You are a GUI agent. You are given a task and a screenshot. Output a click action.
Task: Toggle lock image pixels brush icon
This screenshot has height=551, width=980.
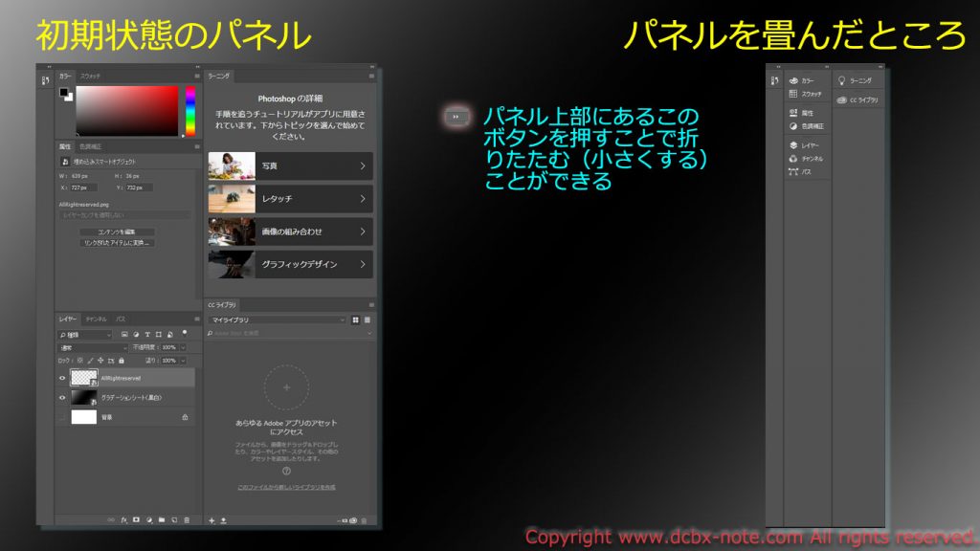click(90, 361)
